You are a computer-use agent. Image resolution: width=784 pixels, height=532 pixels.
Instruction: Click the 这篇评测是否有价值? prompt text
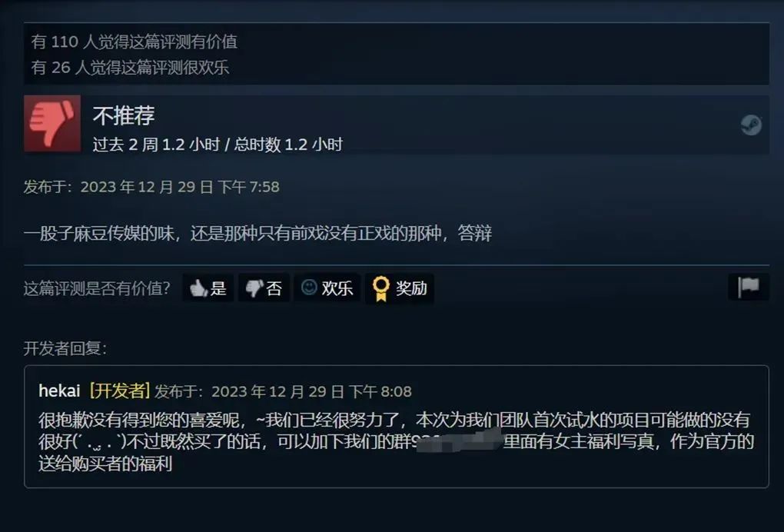97,288
